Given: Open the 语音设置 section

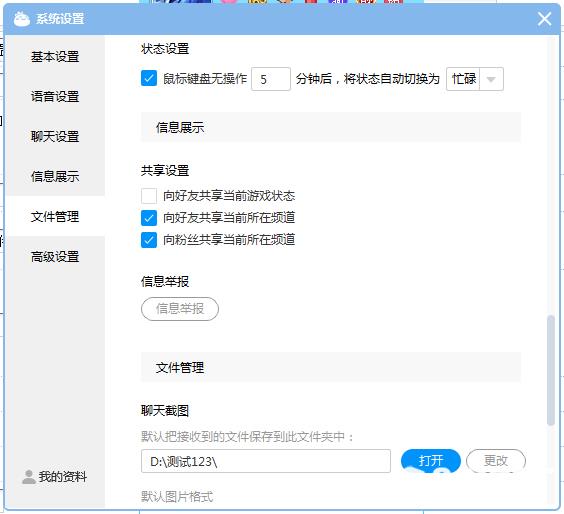Looking at the screenshot, I should tap(55, 96).
